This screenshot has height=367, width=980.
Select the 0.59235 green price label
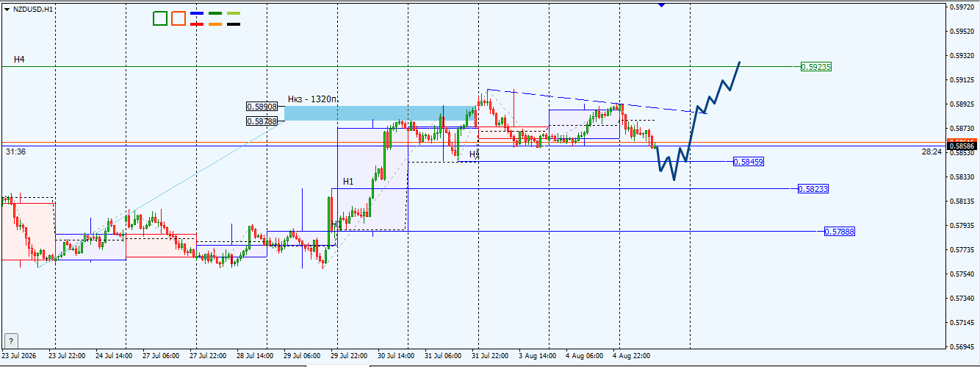(816, 66)
